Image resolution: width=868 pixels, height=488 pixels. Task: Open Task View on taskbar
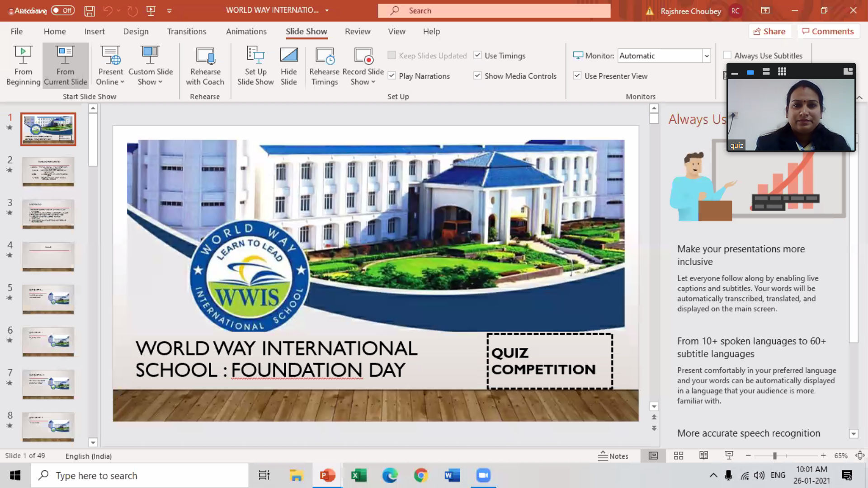(x=264, y=475)
